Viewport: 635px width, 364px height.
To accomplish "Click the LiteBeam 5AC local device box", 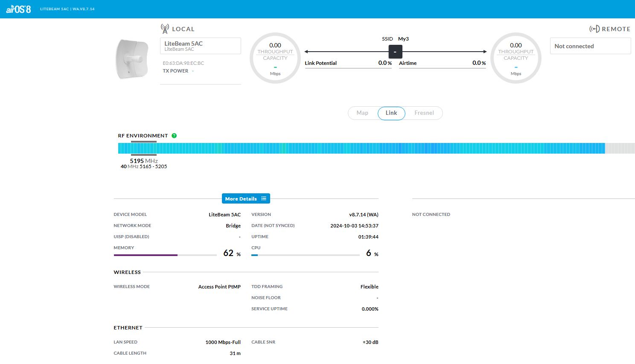I will pyautogui.click(x=200, y=46).
